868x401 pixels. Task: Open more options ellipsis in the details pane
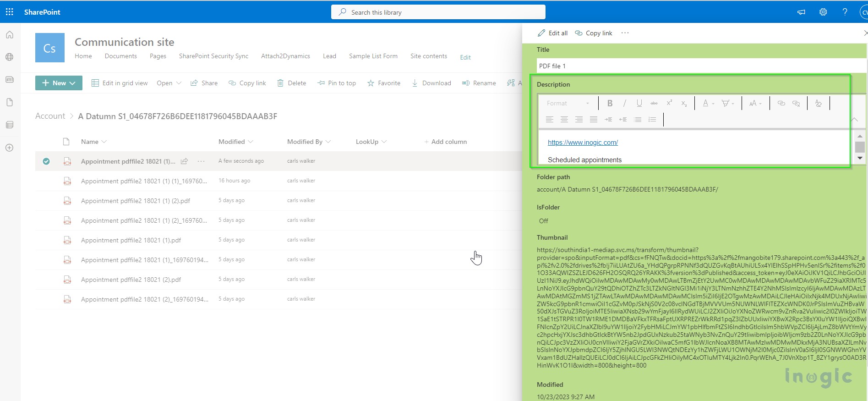[625, 33]
